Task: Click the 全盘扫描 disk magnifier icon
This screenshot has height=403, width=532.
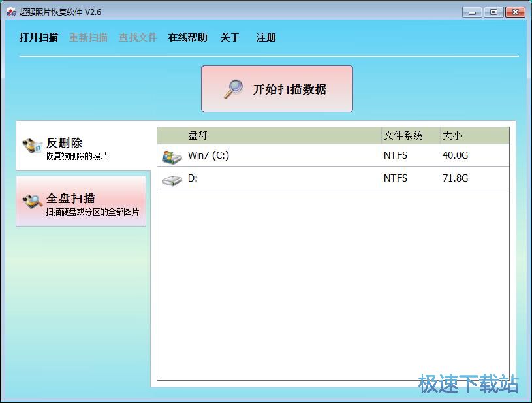Action: [x=32, y=201]
